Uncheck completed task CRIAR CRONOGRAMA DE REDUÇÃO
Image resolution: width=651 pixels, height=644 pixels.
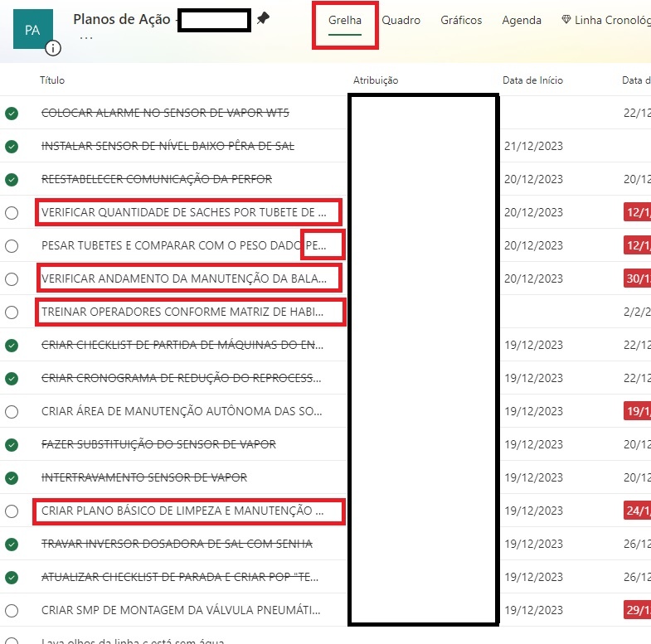[x=12, y=379]
